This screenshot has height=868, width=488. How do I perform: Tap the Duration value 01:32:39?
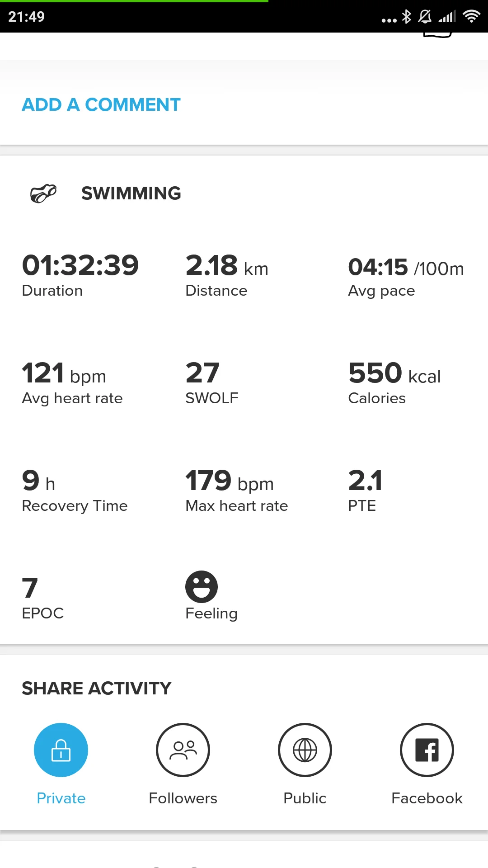click(x=80, y=265)
